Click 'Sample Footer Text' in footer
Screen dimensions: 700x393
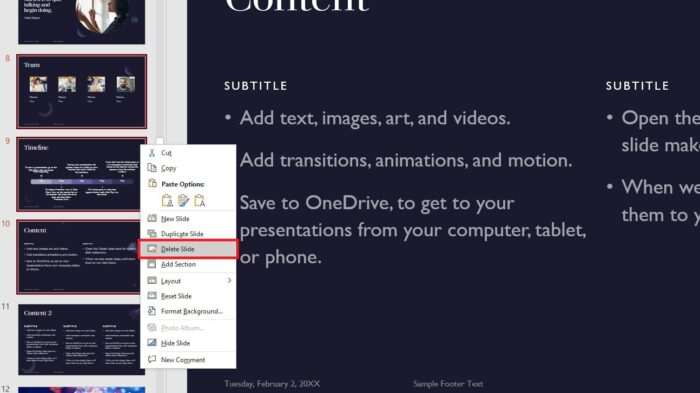448,384
